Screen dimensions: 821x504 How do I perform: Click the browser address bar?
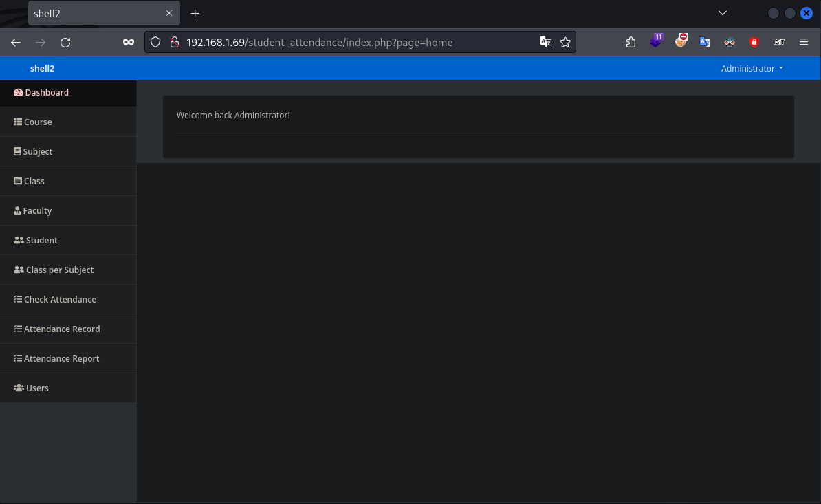[x=358, y=43]
